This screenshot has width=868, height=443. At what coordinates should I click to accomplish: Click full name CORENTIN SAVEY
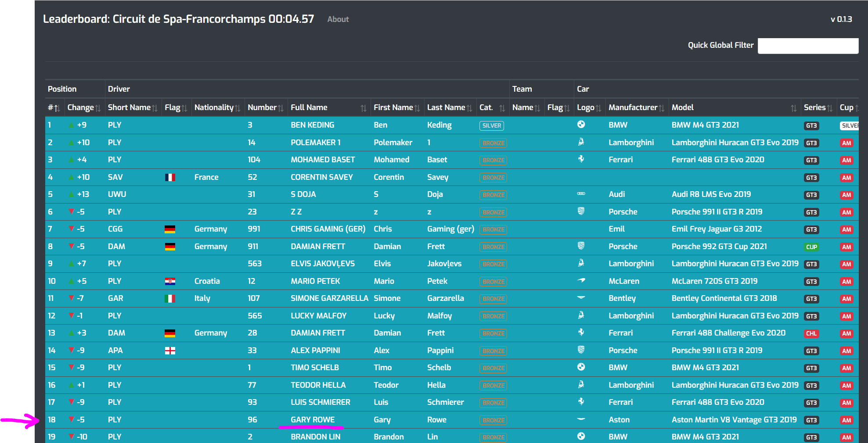(x=322, y=177)
